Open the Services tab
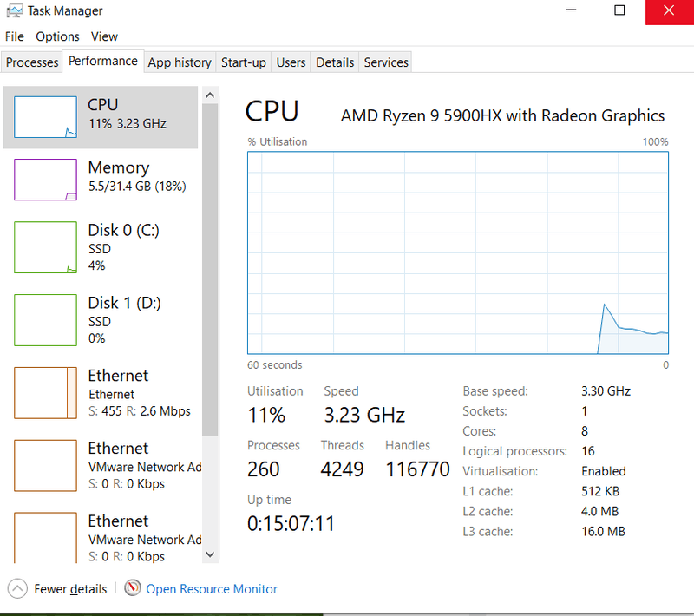Viewport: 694px width, 616px height. pyautogui.click(x=386, y=62)
